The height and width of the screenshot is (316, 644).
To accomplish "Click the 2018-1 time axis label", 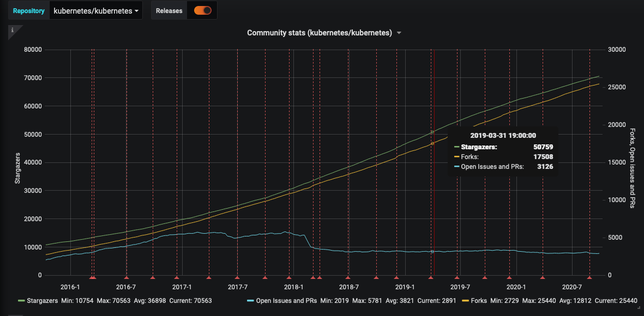I will click(293, 287).
